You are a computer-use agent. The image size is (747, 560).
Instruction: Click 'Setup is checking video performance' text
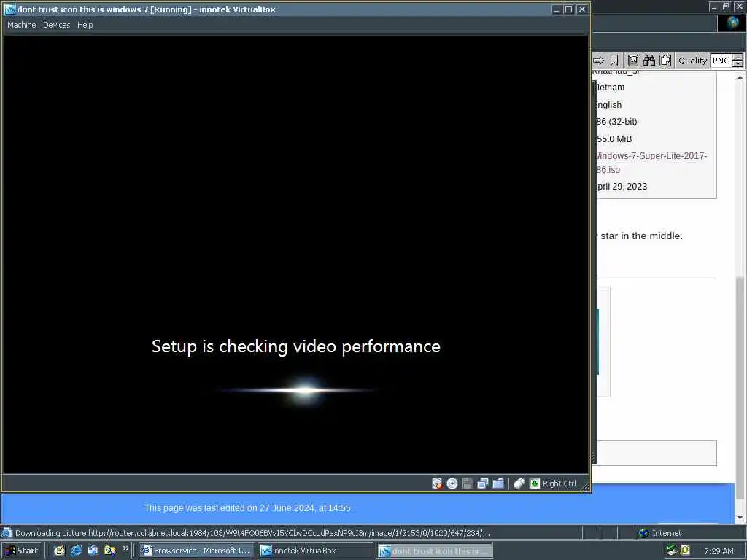click(296, 346)
